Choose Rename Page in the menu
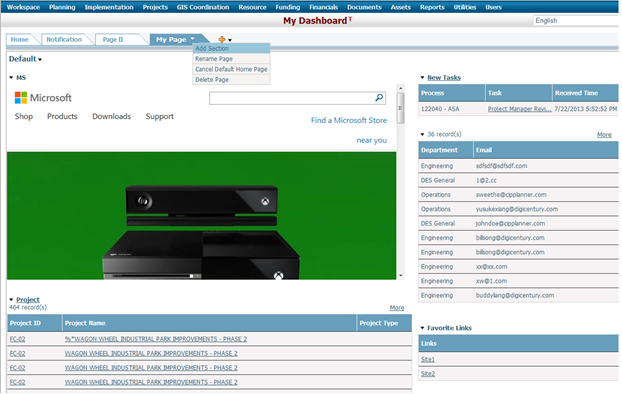This screenshot has width=622, height=394. (x=231, y=59)
